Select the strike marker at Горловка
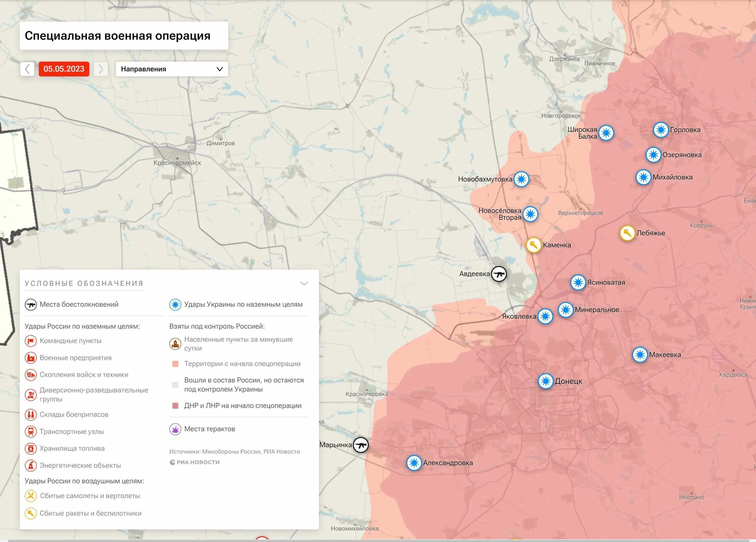The width and height of the screenshot is (756, 542). [x=661, y=130]
